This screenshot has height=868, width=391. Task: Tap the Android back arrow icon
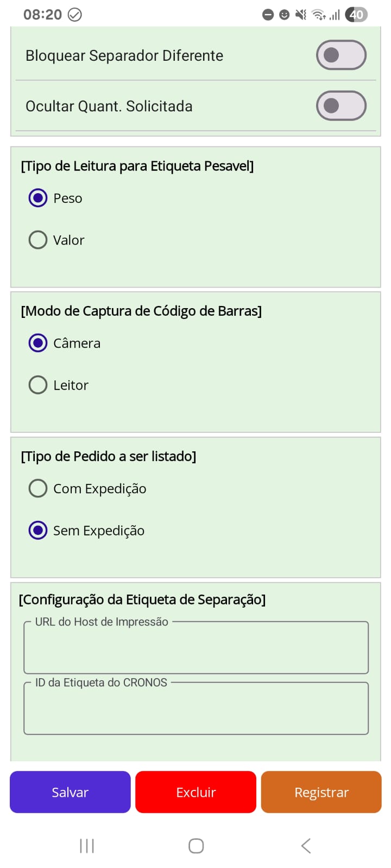306,845
